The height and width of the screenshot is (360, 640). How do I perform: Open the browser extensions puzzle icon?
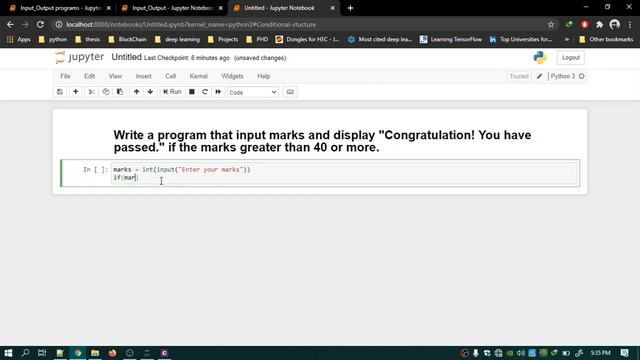pyautogui.click(x=599, y=25)
